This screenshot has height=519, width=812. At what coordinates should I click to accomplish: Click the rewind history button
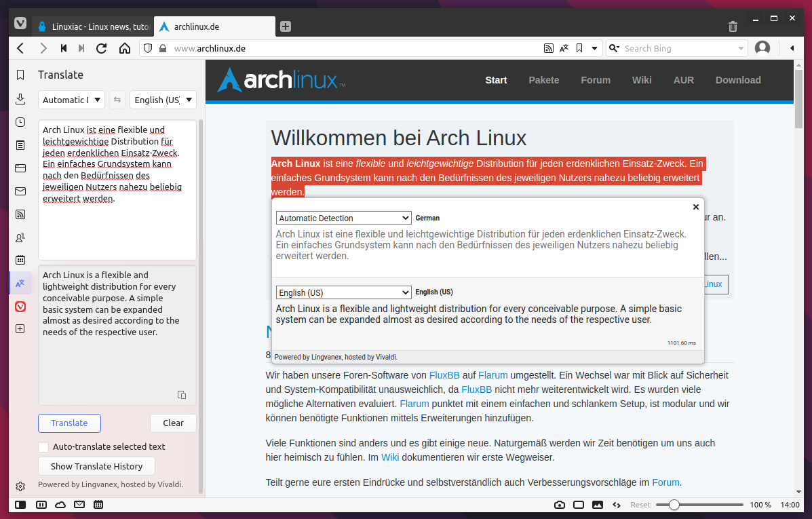(64, 48)
